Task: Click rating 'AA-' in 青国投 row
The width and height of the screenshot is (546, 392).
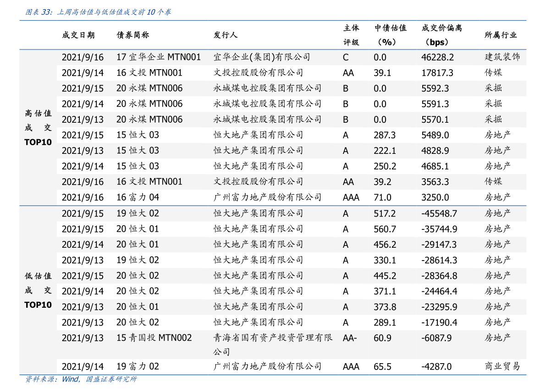Action: [350, 338]
